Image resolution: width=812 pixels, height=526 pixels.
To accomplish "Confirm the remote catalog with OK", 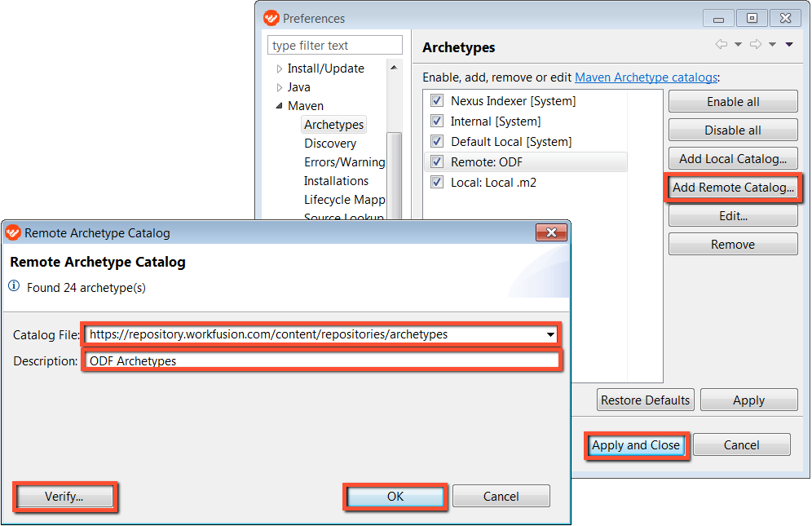I will pos(395,497).
